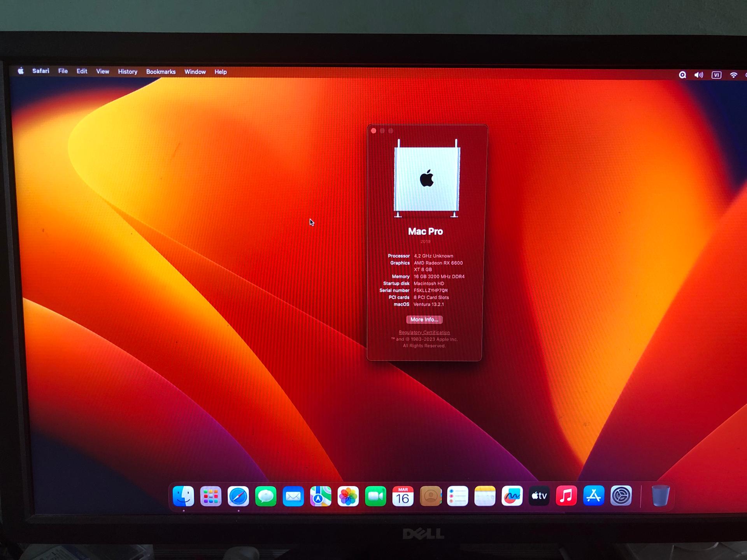The width and height of the screenshot is (747, 560).
Task: Launch Reminders from the Dock
Action: (458, 496)
